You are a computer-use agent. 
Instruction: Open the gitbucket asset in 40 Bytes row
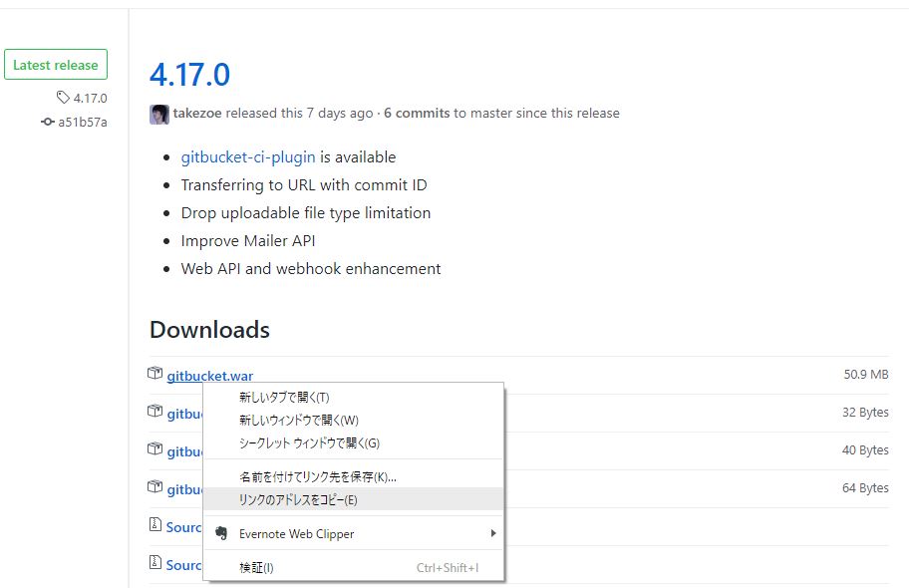(184, 451)
